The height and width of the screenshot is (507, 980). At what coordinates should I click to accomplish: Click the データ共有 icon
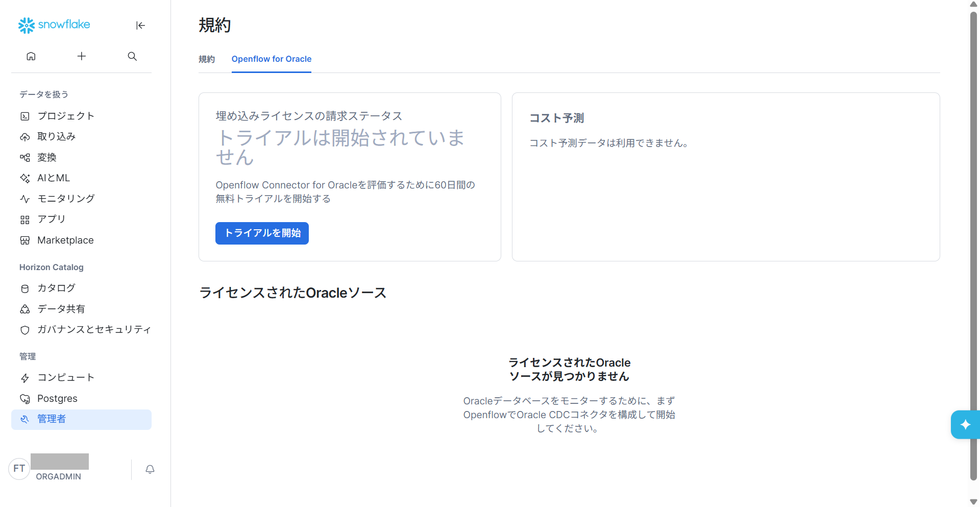(25, 309)
